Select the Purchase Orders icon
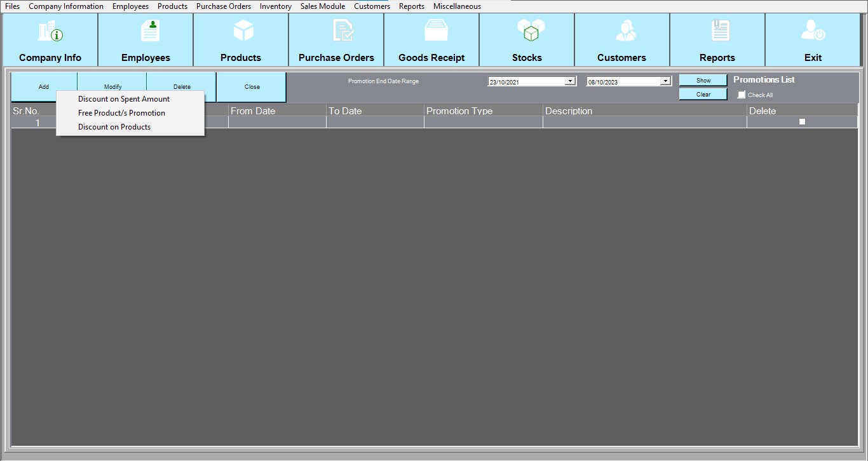868x461 pixels. (x=342, y=31)
